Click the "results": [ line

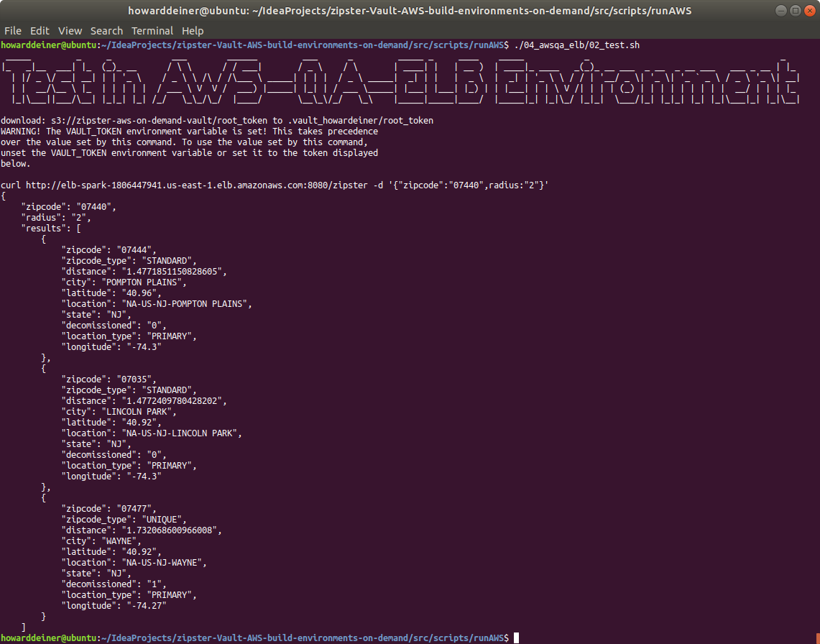click(x=51, y=228)
